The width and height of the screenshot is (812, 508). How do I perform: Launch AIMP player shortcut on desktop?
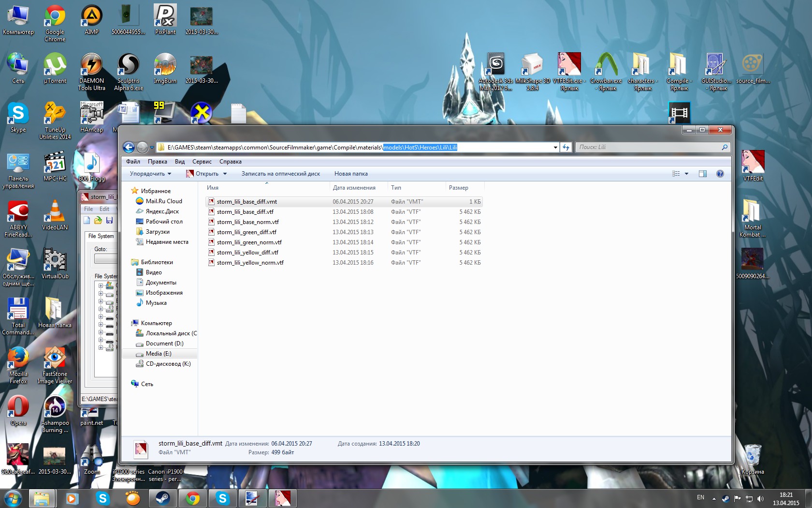pyautogui.click(x=91, y=20)
